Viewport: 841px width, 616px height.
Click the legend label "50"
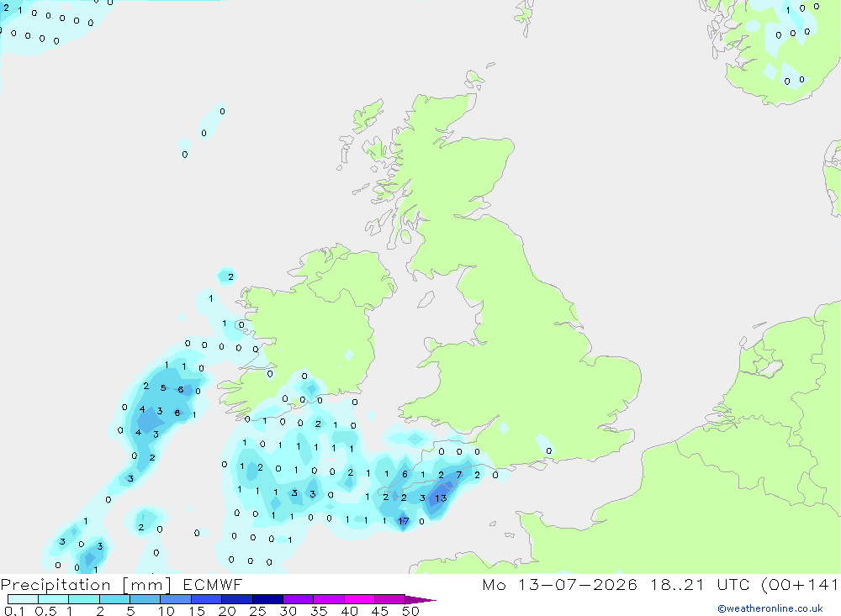(x=411, y=611)
